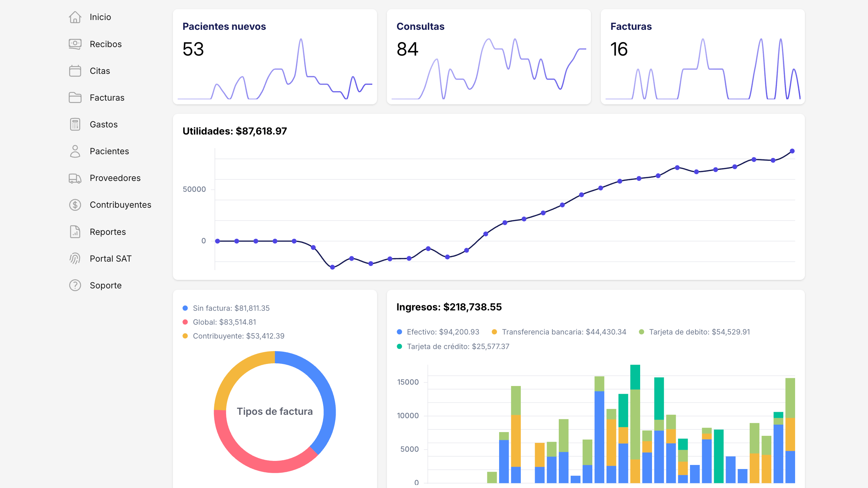This screenshot has height=488, width=868.
Task: Click last data point on Utilidades line
Action: [792, 151]
